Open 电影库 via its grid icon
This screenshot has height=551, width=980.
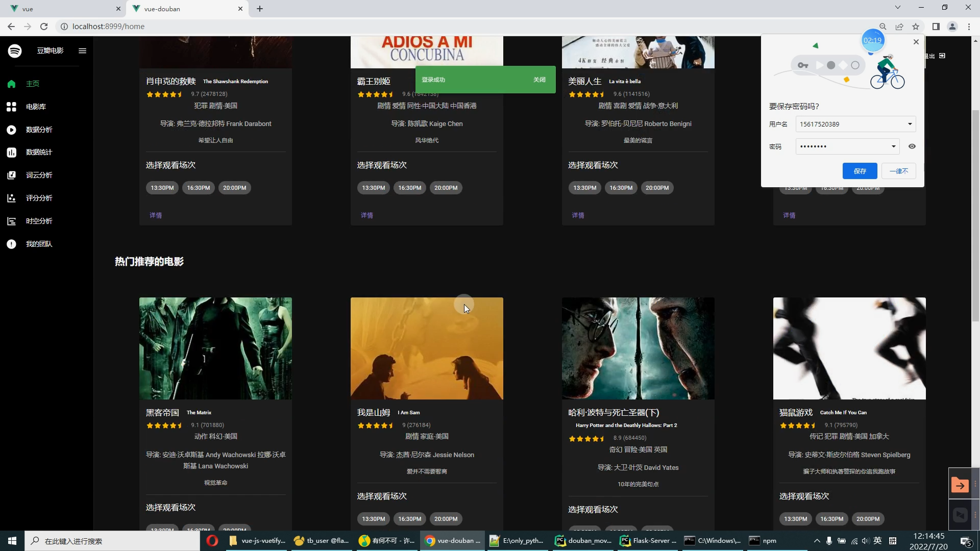pos(11,107)
